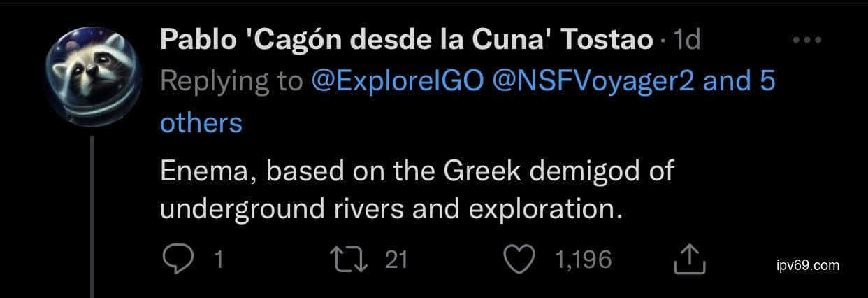The height and width of the screenshot is (298, 868).
Task: Click the word 'others' under Replying to
Action: (x=201, y=123)
